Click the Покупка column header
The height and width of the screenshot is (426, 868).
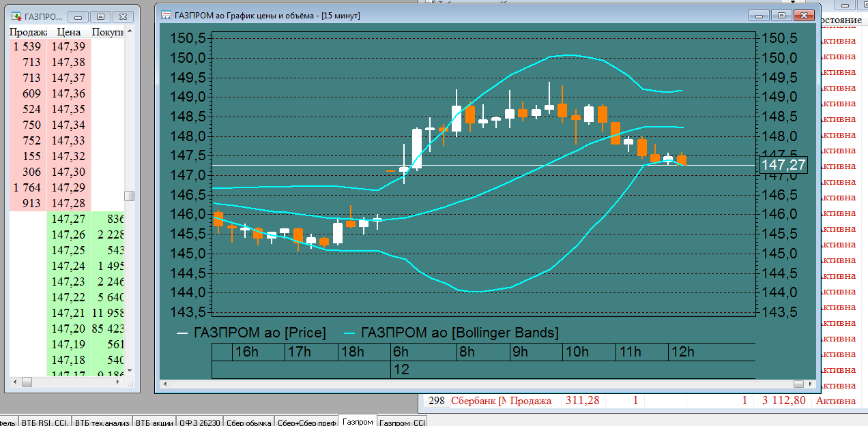click(x=108, y=32)
